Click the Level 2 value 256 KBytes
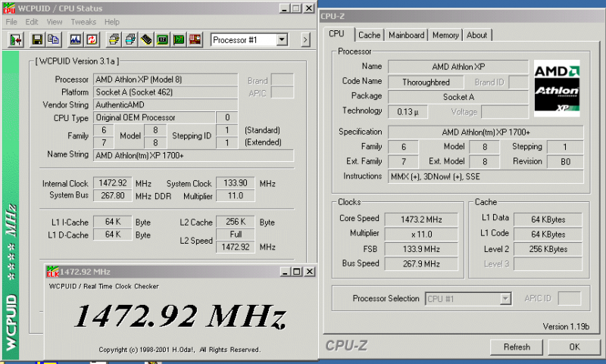This screenshot has height=364, width=606. (x=548, y=250)
